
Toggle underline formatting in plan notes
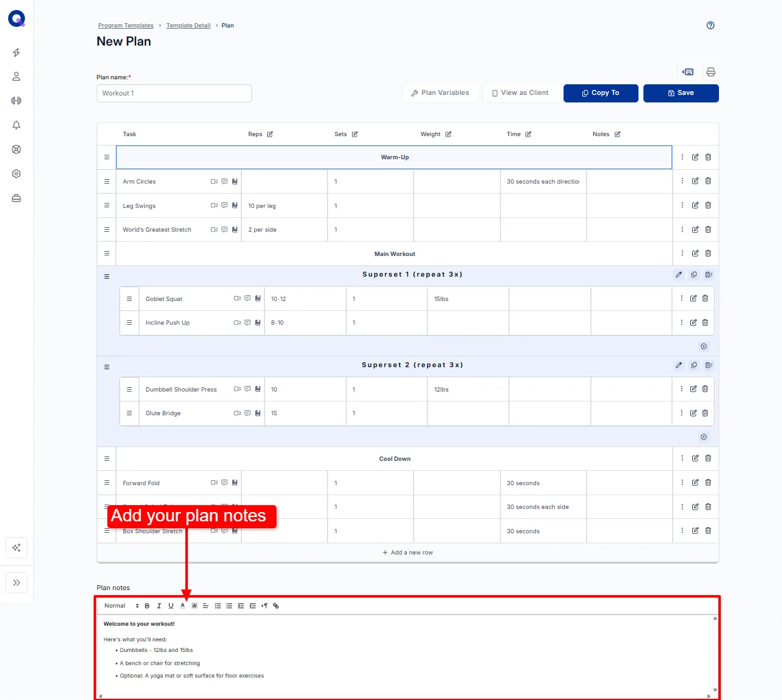(171, 606)
